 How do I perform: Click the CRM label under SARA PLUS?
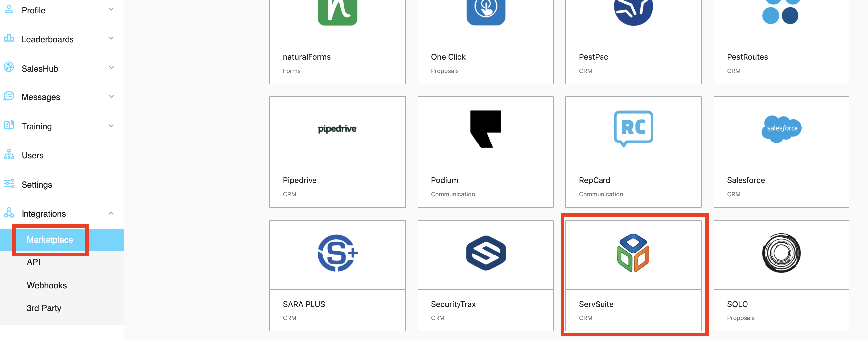pyautogui.click(x=289, y=318)
